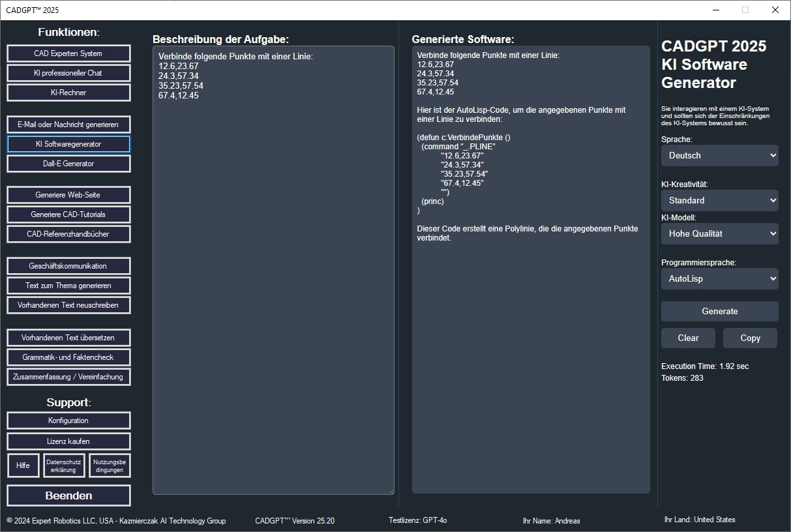The image size is (791, 532).
Task: Click the Copy button
Action: point(751,338)
